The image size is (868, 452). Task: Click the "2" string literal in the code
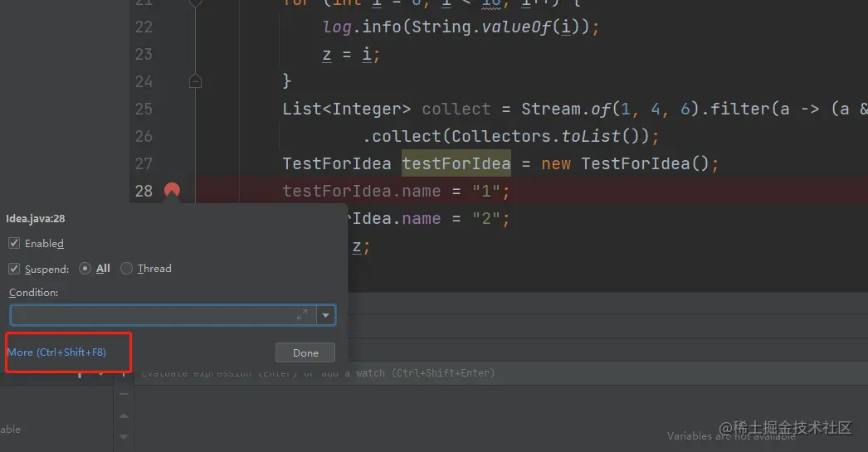[486, 218]
